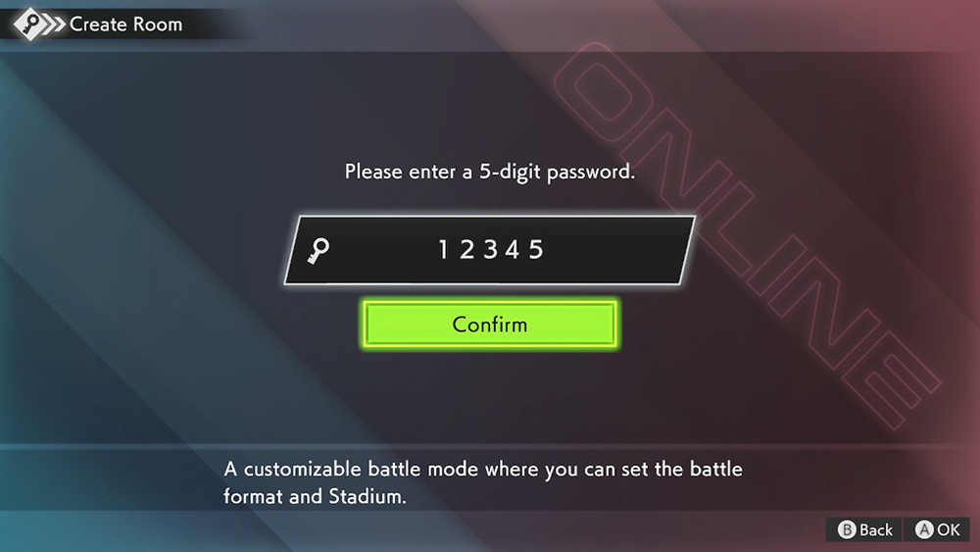
Task: Click the key icon inside password field
Action: pyautogui.click(x=318, y=251)
